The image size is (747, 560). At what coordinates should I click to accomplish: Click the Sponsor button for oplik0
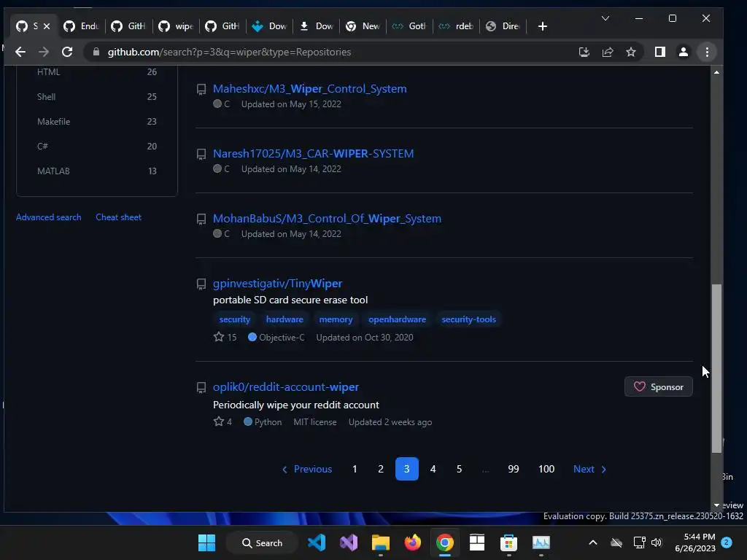click(x=659, y=386)
